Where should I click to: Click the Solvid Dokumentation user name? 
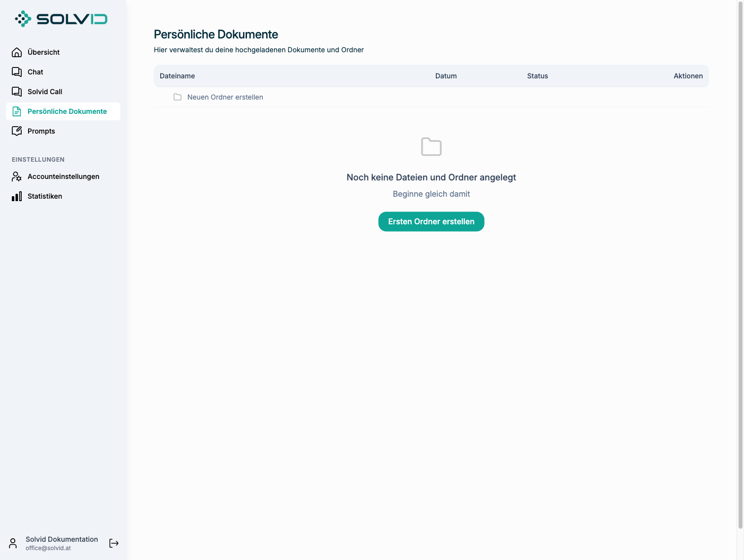click(x=62, y=539)
